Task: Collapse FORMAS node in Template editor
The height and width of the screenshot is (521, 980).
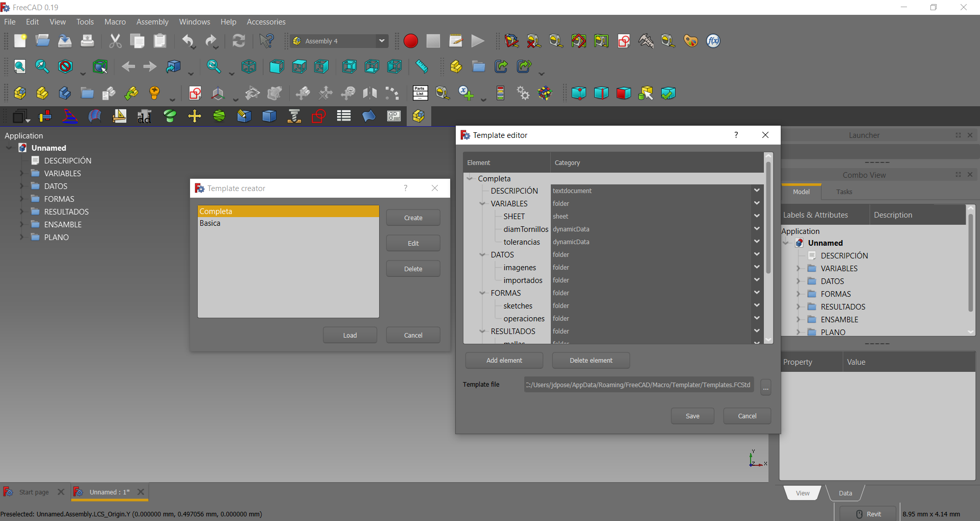Action: tap(482, 293)
